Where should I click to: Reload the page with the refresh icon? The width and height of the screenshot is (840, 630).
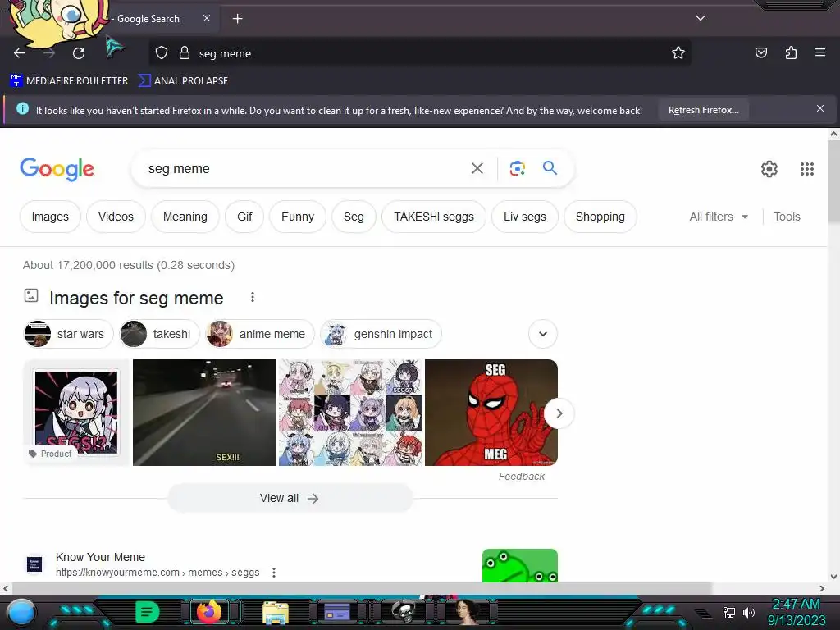click(x=79, y=53)
